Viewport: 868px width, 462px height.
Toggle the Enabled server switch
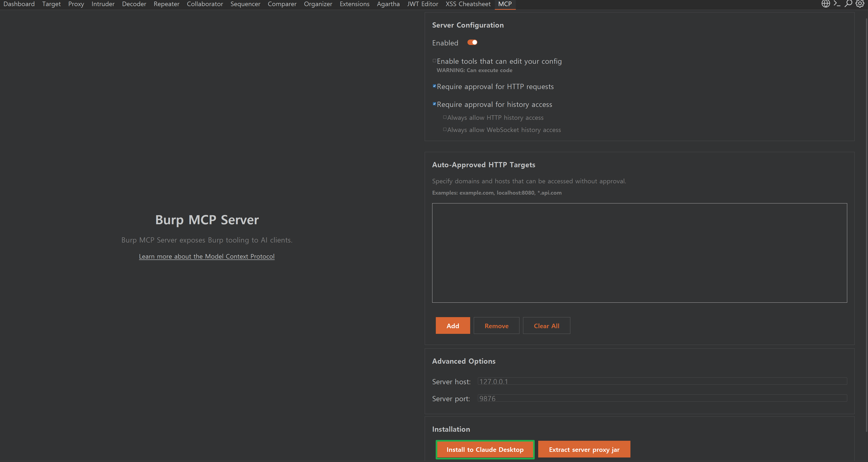[x=472, y=42]
